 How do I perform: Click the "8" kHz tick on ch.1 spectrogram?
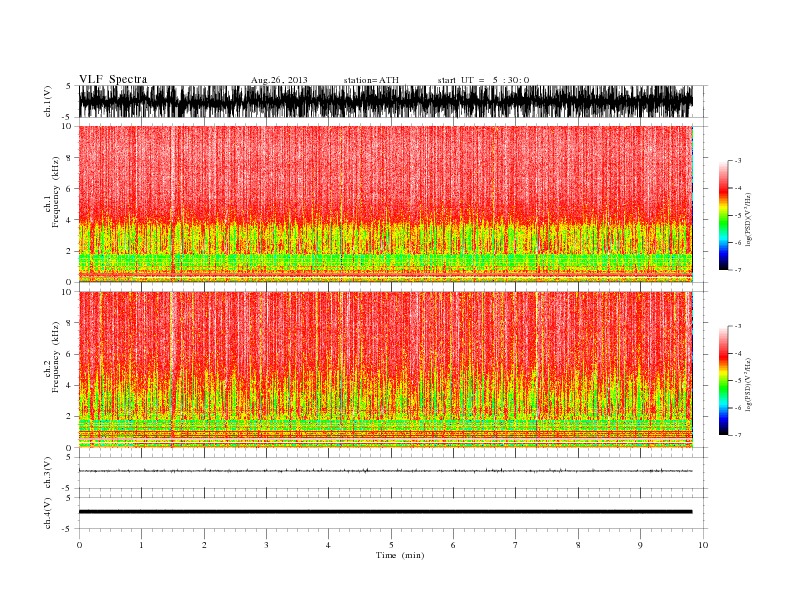(69, 158)
